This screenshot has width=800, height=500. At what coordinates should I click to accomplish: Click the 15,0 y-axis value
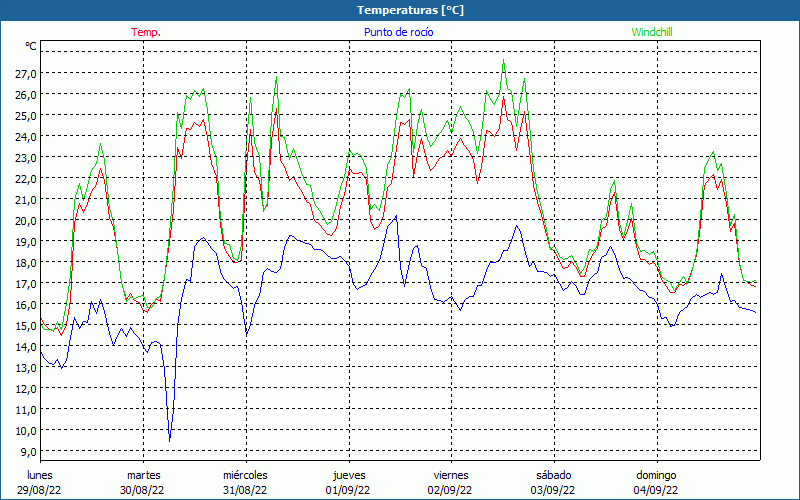[x=26, y=326]
